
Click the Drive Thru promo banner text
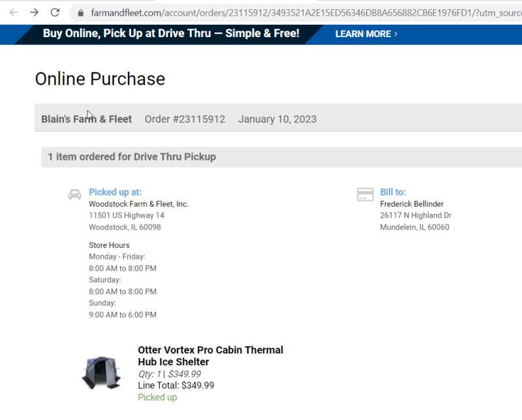tap(171, 33)
